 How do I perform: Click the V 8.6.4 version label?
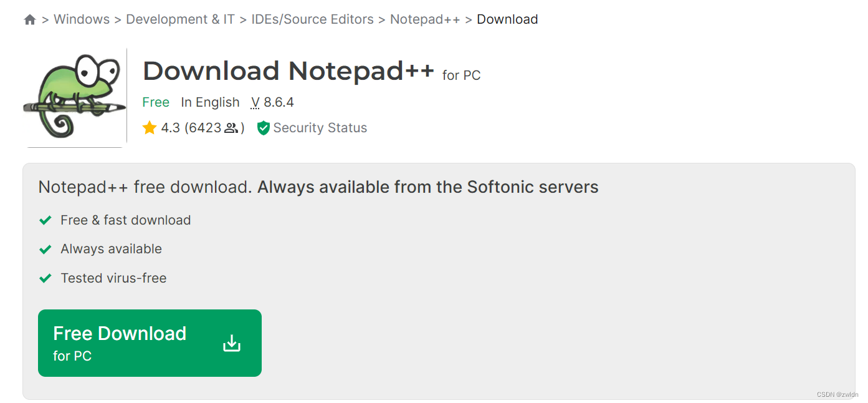[x=272, y=102]
